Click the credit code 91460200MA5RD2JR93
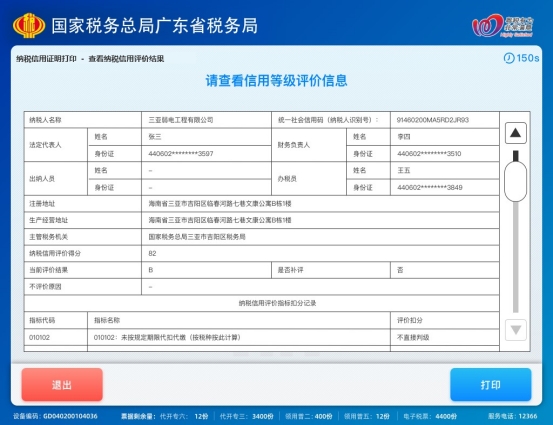 click(x=433, y=120)
